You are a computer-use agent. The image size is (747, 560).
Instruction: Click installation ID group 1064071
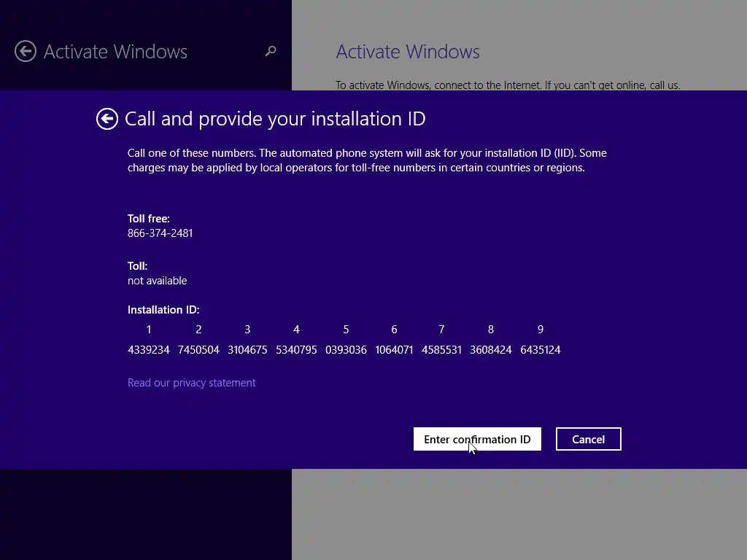click(x=394, y=350)
